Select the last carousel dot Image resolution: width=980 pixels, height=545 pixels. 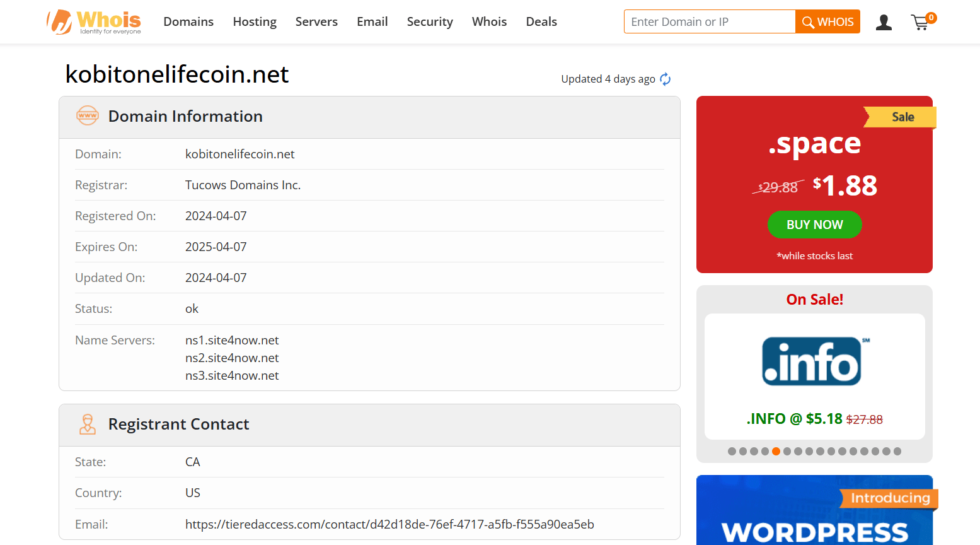click(897, 451)
